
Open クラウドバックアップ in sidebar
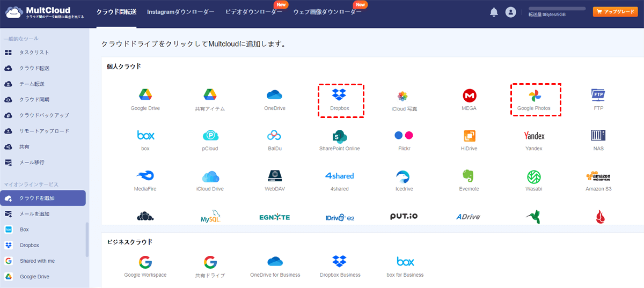[x=43, y=115]
